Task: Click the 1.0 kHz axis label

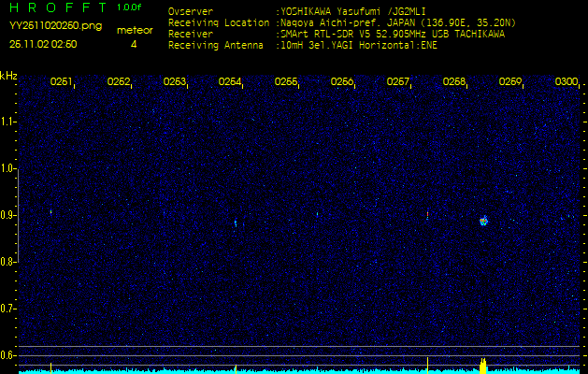Action: pos(7,168)
